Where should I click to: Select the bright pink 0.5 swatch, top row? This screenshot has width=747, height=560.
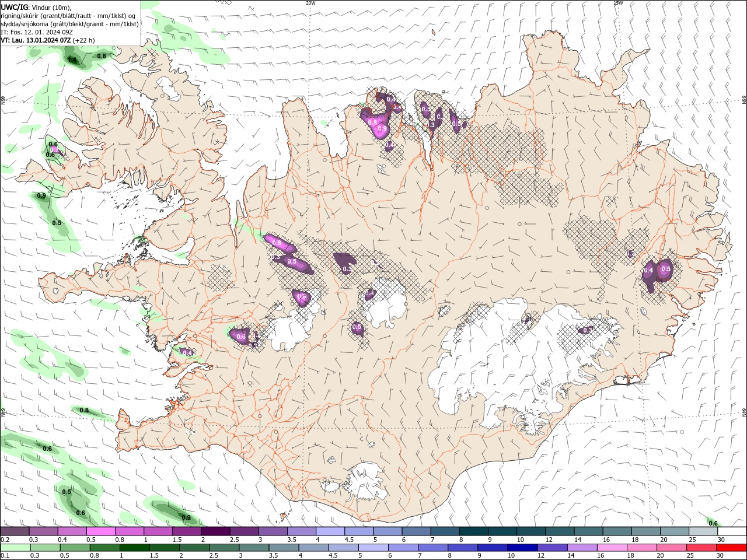click(x=100, y=531)
